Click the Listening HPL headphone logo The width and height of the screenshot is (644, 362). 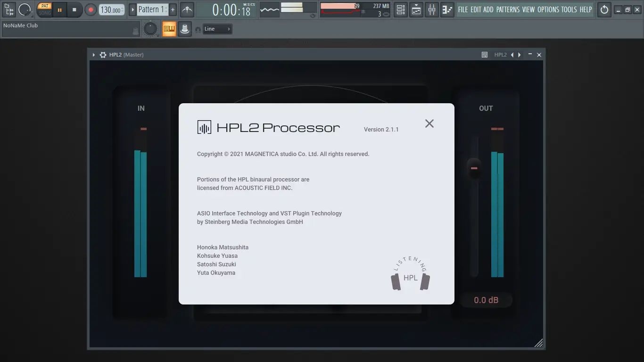tap(410, 273)
